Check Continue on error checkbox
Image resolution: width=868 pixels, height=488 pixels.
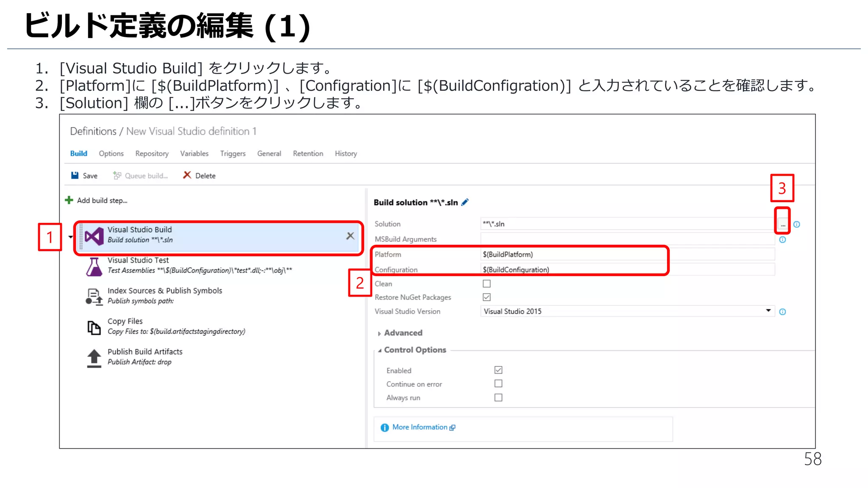pos(498,383)
